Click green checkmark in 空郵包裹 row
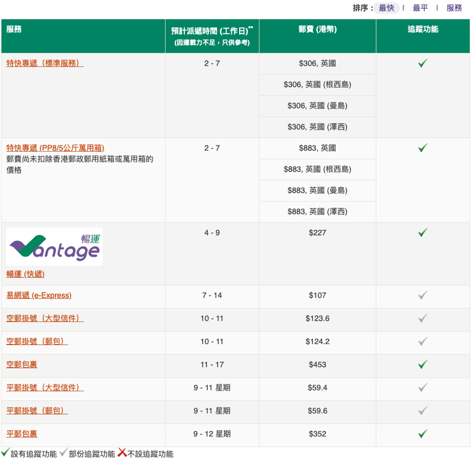 coord(422,364)
